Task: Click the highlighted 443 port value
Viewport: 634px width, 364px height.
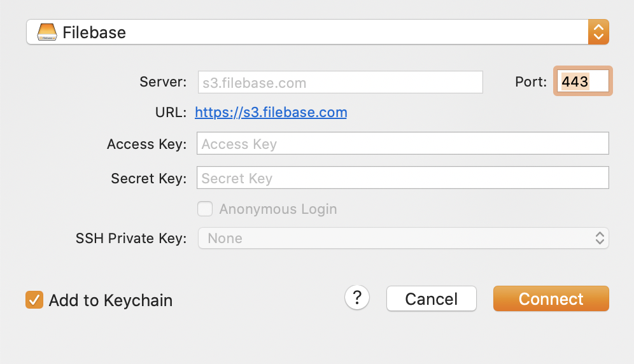Action: [575, 81]
